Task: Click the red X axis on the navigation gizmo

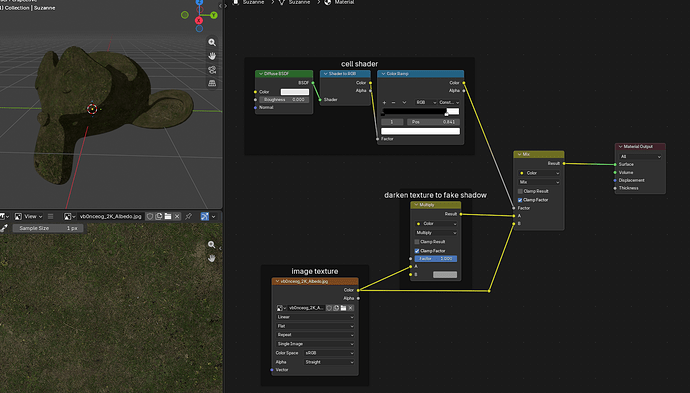Action: click(199, 20)
